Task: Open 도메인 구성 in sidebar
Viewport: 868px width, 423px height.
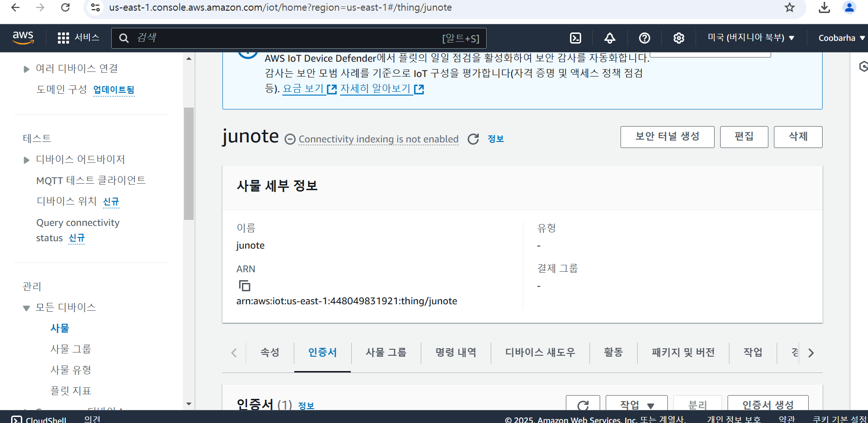Action: [62, 90]
